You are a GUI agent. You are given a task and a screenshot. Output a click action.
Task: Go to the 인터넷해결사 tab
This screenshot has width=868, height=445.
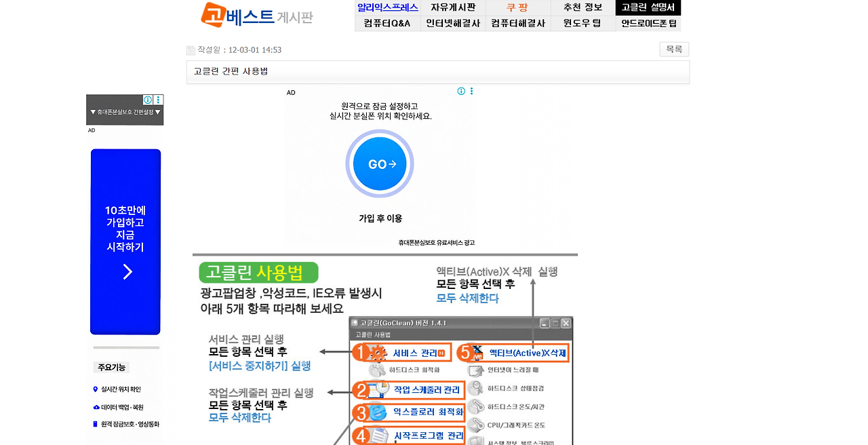click(x=453, y=23)
